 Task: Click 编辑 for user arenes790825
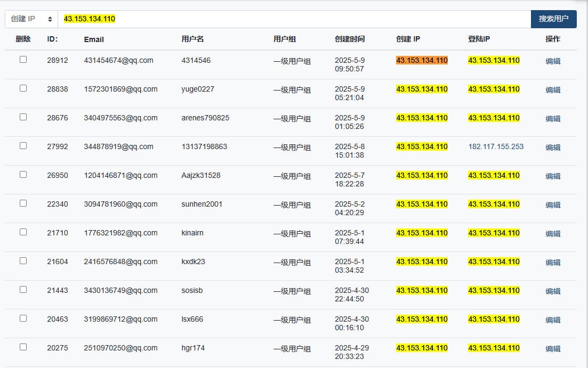point(553,119)
